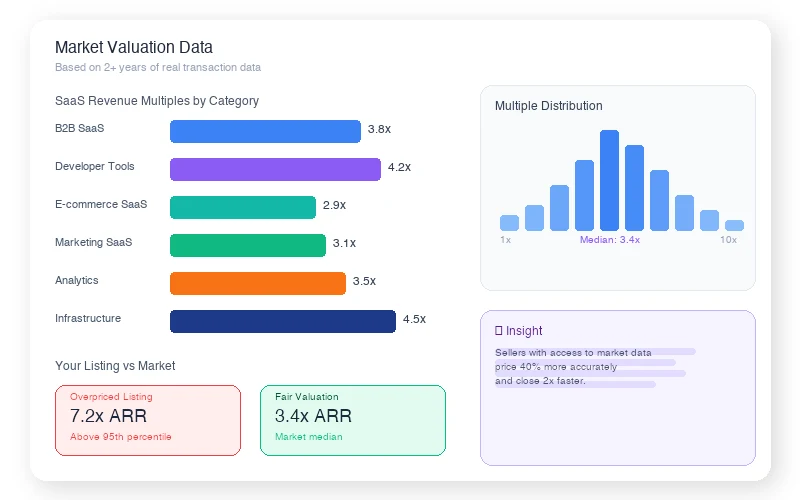
Task: Select the Developer Tools purple bar
Action: click(275, 169)
